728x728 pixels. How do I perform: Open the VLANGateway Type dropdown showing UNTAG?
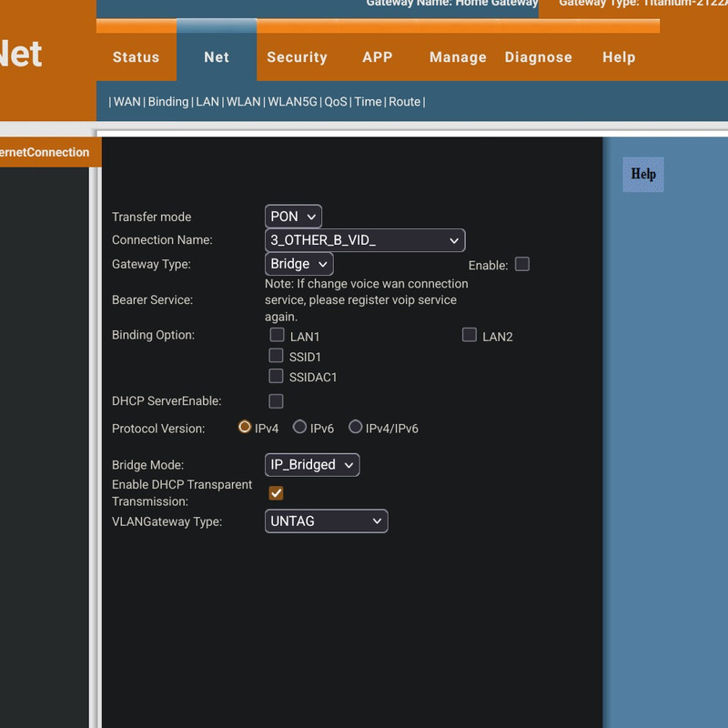coord(326,521)
